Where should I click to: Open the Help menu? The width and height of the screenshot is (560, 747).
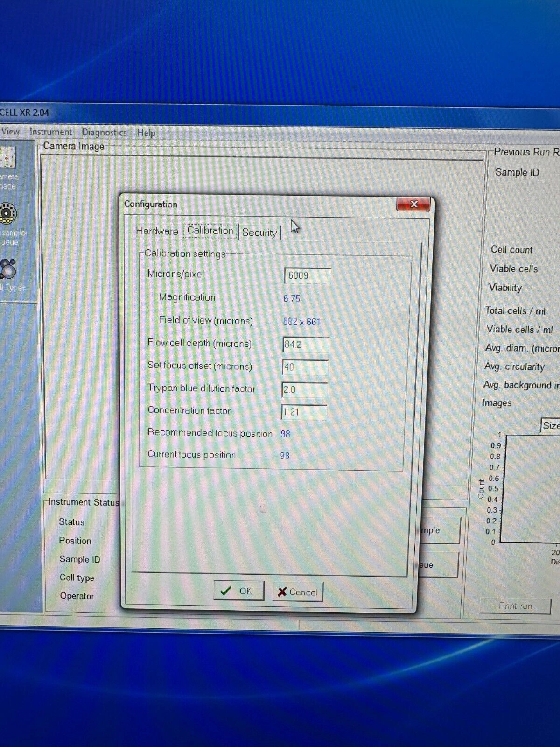point(146,133)
